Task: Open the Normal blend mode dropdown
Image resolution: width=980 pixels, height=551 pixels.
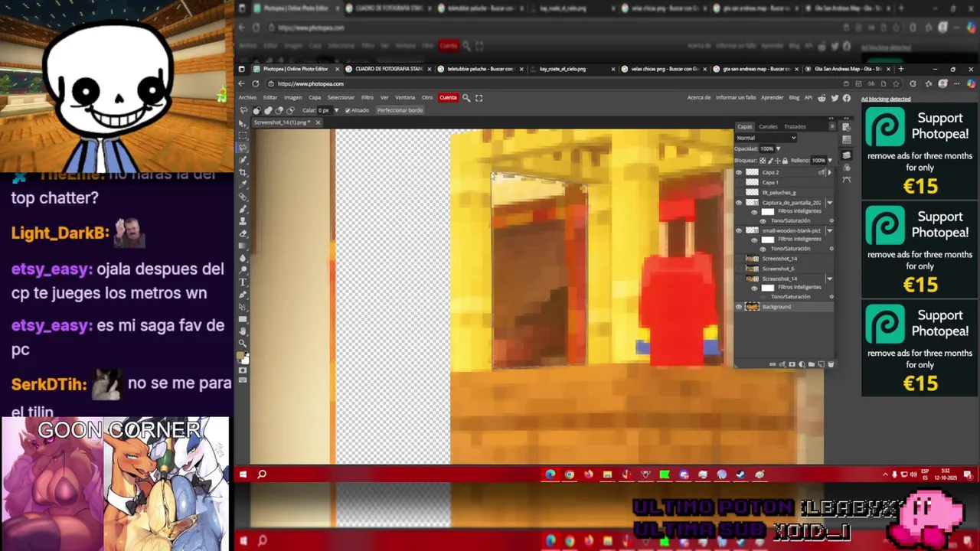Action: pos(766,138)
